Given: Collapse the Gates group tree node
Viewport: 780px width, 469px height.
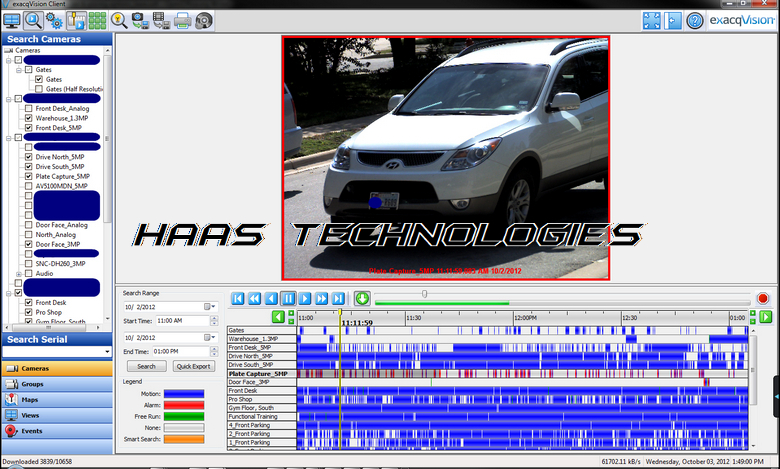Looking at the screenshot, I should 19,70.
